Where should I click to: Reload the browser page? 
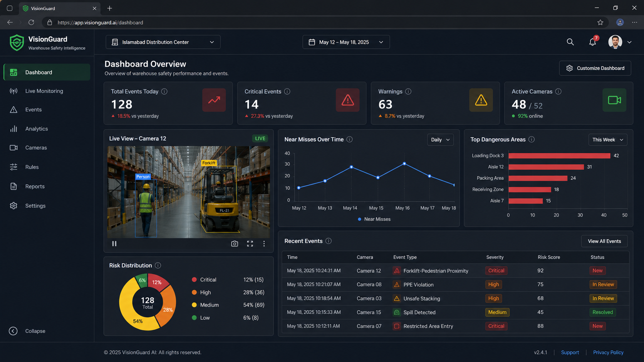click(31, 22)
